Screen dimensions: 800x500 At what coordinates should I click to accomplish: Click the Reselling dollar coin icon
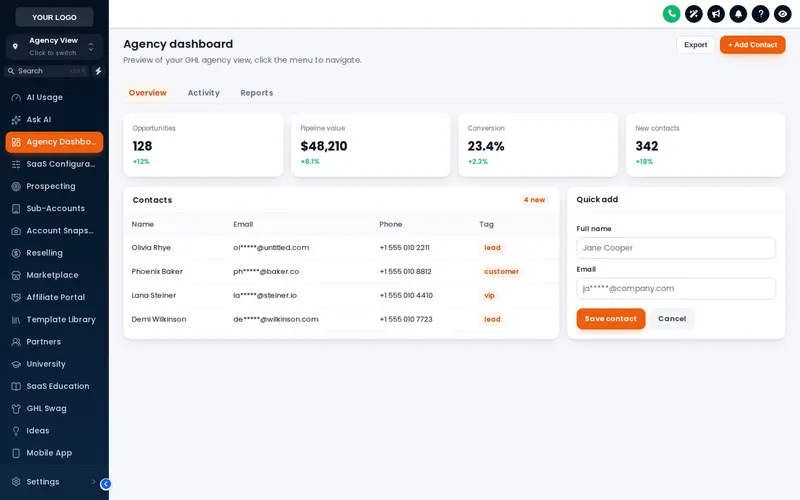[16, 253]
